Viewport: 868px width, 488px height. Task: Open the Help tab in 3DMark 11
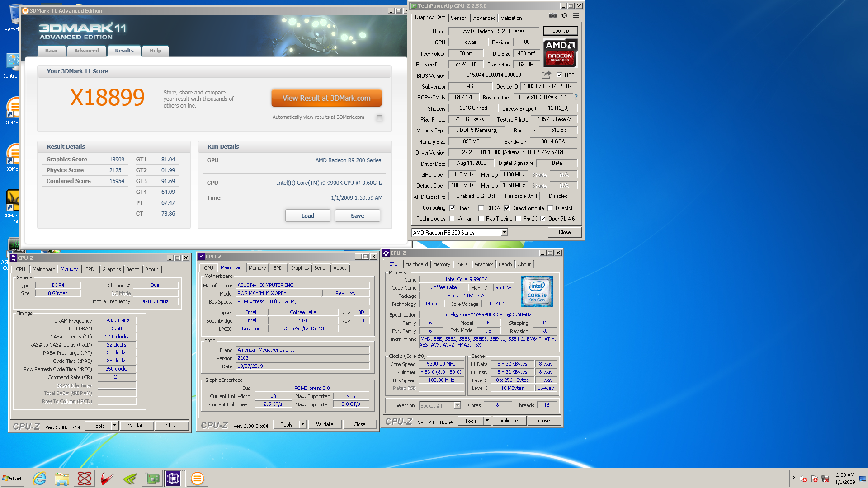[x=156, y=51]
